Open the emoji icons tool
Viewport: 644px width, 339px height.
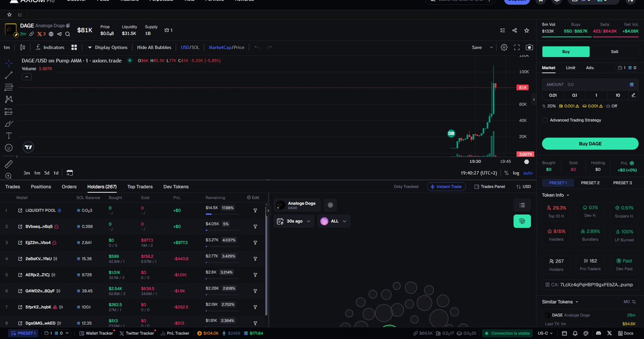(9, 148)
